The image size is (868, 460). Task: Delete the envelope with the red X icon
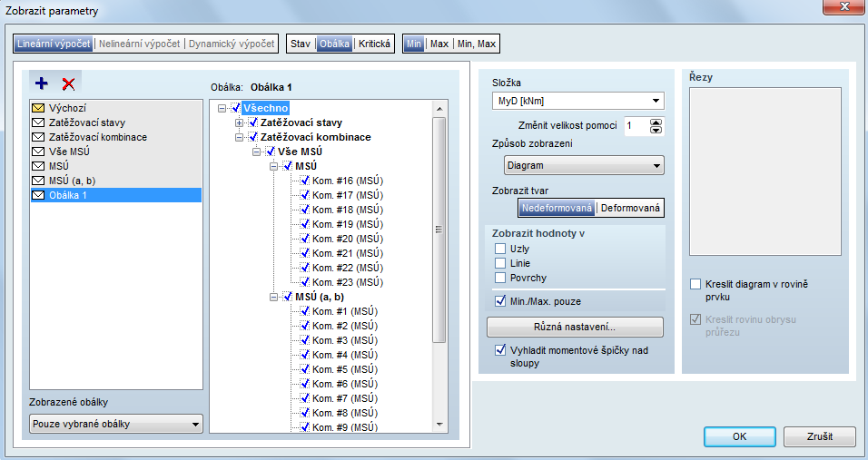click(x=69, y=84)
